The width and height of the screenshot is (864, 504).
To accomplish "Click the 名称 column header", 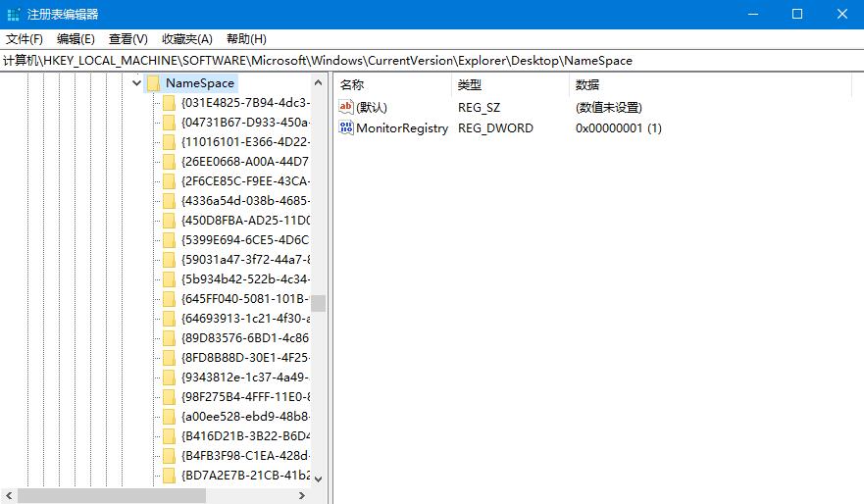I will 393,85.
